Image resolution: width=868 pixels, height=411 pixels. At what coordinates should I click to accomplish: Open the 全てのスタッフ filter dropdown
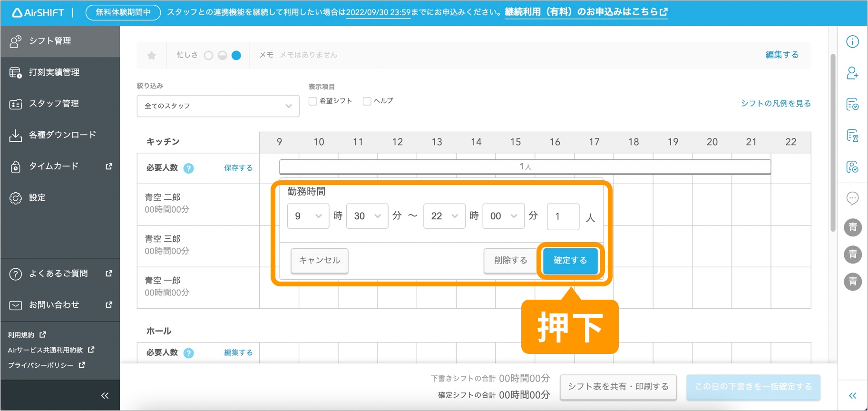[x=218, y=106]
